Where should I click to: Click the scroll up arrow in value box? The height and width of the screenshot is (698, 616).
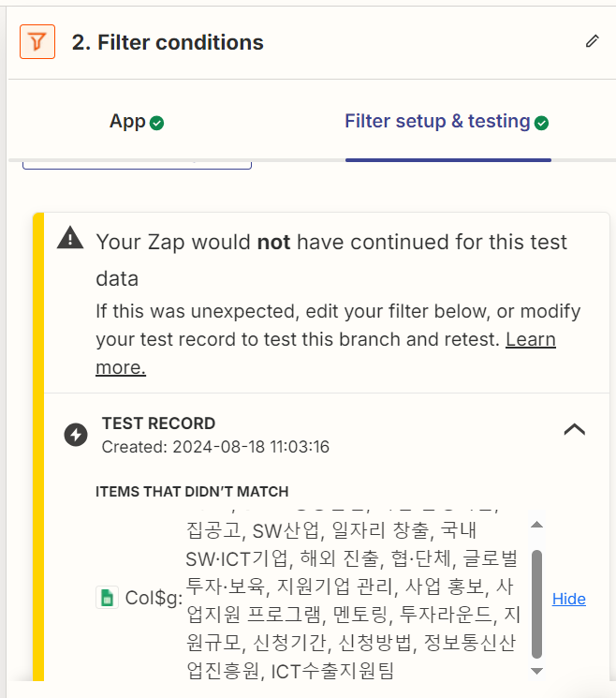pyautogui.click(x=536, y=525)
